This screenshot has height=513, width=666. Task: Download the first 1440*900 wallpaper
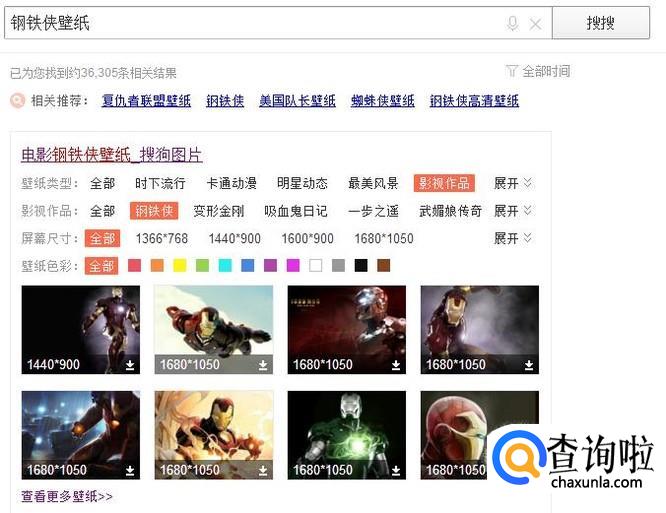(130, 365)
